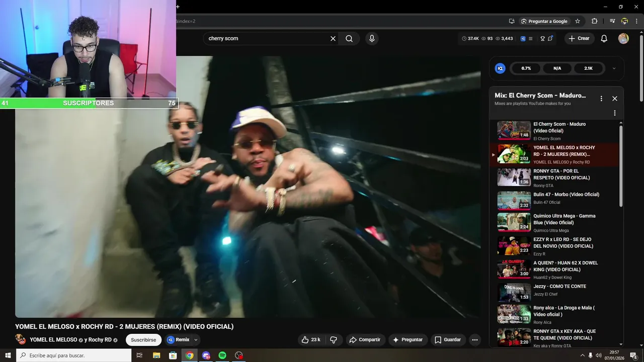Save the video with Guardar
The image size is (644, 362).
(448, 340)
